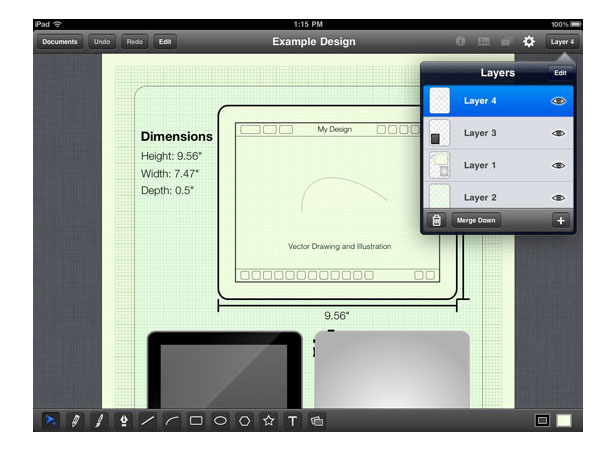This screenshot has width=615, height=450.
Task: Add a new layer with plus button
Action: tap(560, 220)
